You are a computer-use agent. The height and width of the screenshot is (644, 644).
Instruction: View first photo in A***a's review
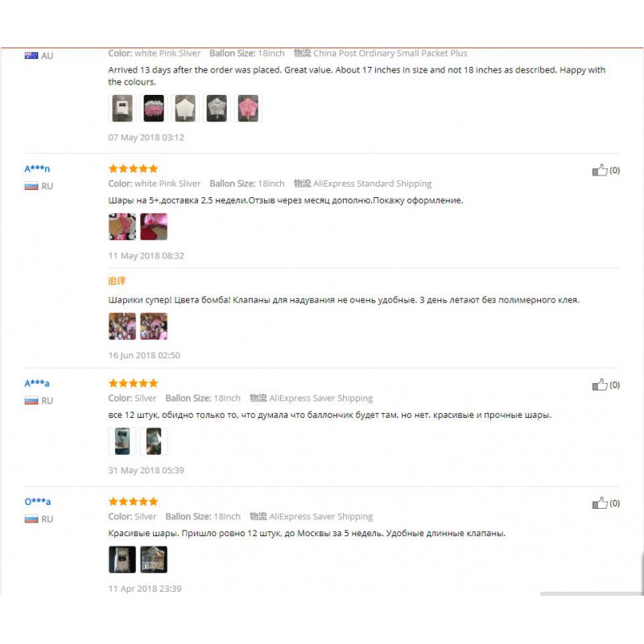(x=122, y=441)
